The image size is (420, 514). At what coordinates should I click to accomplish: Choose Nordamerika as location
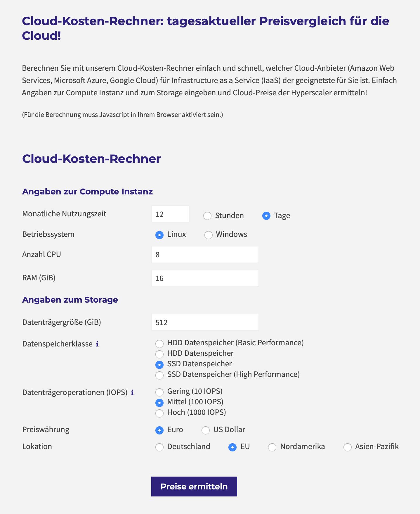[x=272, y=447]
